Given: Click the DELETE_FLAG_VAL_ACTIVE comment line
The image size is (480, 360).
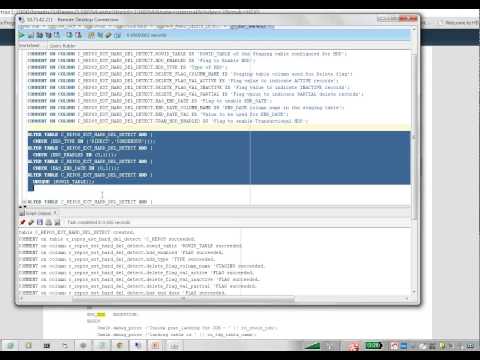Looking at the screenshot, I should [183, 81].
